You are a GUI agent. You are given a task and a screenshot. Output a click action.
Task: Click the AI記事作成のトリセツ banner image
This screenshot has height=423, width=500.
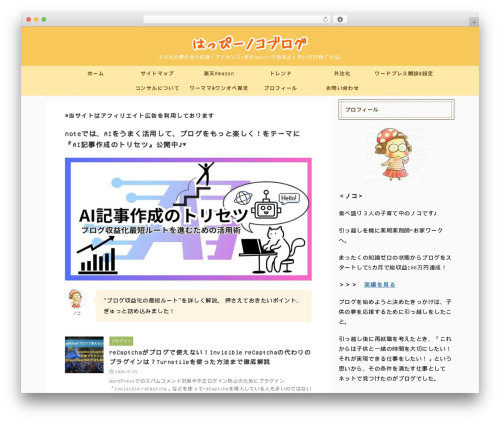click(188, 219)
